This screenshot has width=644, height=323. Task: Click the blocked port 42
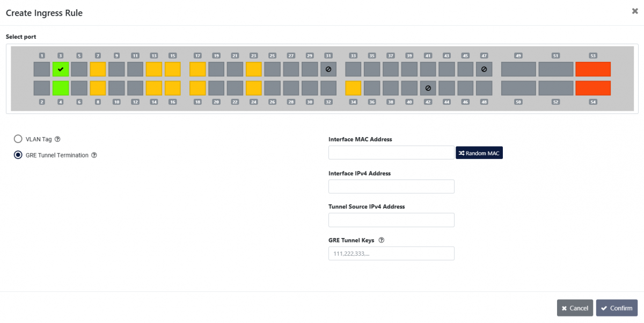(428, 88)
